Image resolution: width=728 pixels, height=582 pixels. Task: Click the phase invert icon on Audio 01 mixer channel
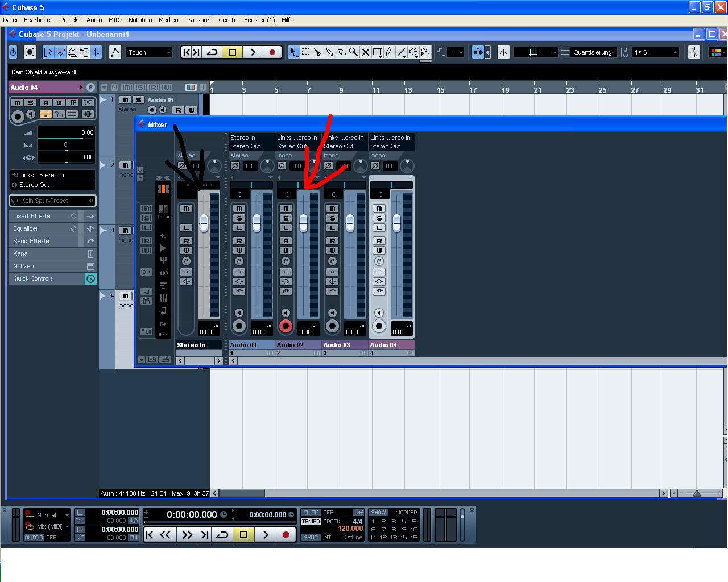pos(235,166)
